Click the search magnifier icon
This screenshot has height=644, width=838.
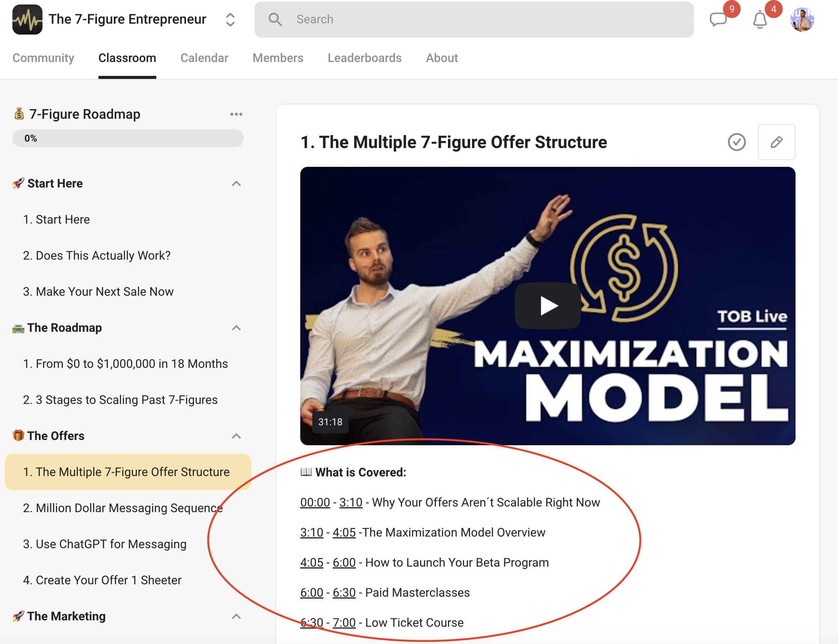[x=275, y=19]
